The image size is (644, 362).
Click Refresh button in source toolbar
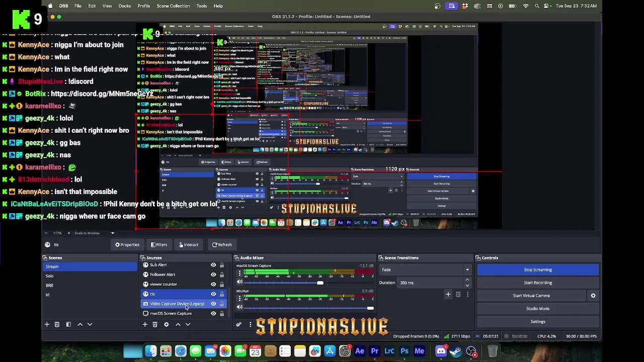pos(222,245)
